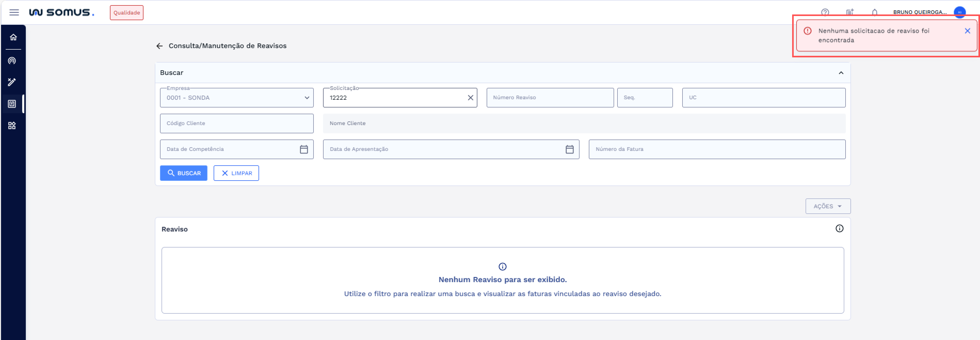This screenshot has width=980, height=340.
Task: Go to Home in sidebar
Action: coord(13,37)
